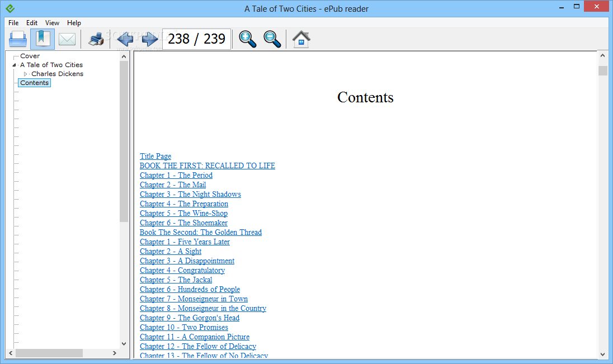Click tree panel scroll left arrow
This screenshot has width=613, height=364.
[x=11, y=353]
